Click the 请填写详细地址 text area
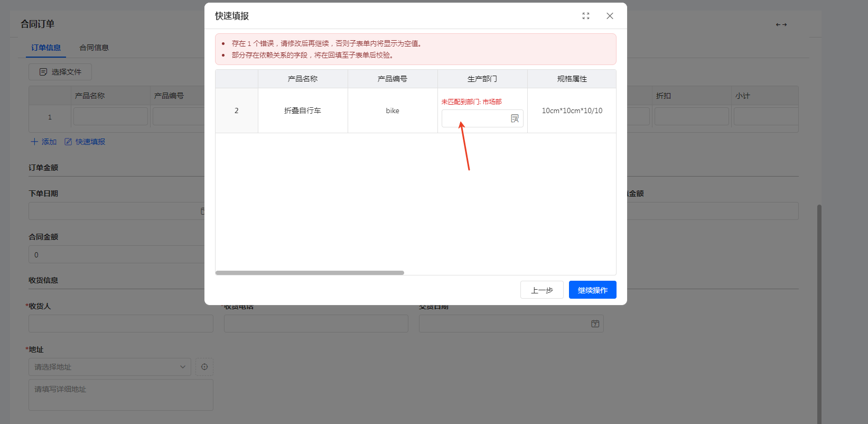 [120, 394]
